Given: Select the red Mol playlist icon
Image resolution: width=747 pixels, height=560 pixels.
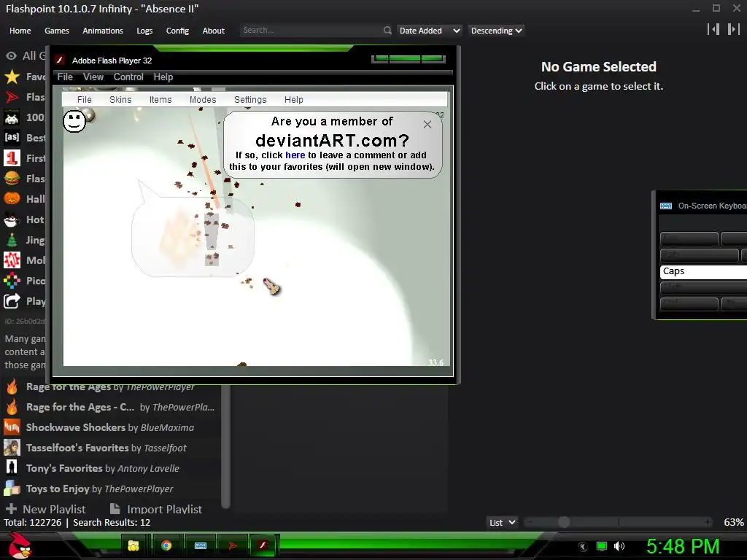Looking at the screenshot, I should tap(12, 260).
